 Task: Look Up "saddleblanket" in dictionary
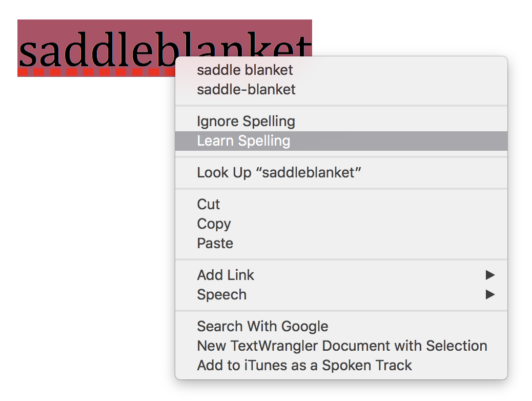[279, 173]
